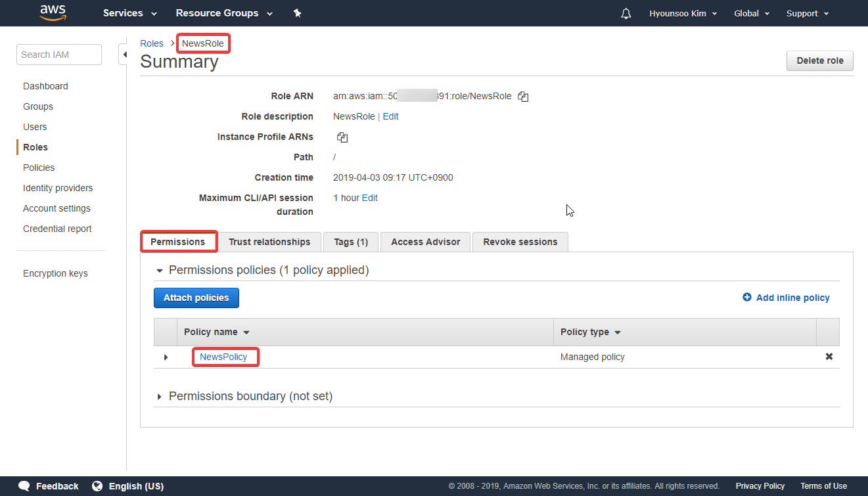Copy the Role ARN with copy icon
The height and width of the screenshot is (496, 868).
click(x=523, y=97)
